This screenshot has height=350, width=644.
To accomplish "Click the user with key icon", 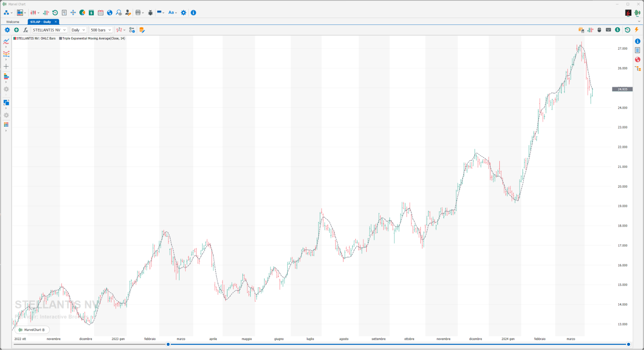I will coord(128,13).
